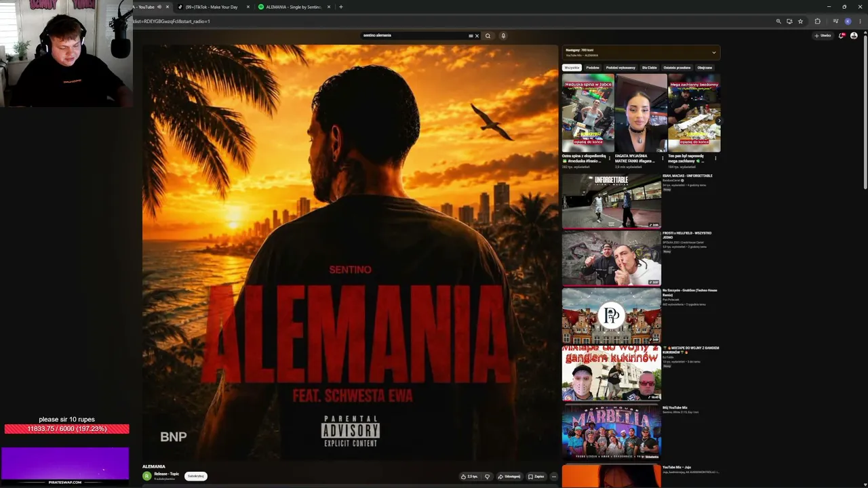
Task: Open the 'Mój YouTube Mix' title link
Action: point(675,407)
